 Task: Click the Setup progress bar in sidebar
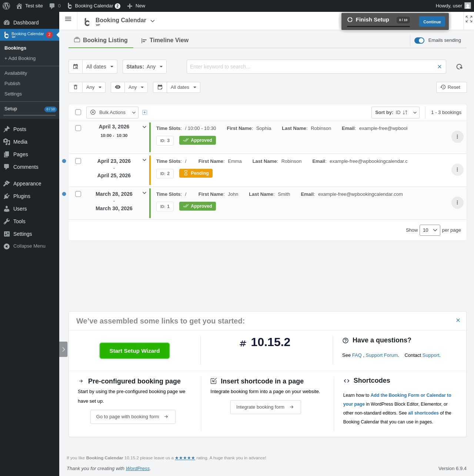[30, 115]
